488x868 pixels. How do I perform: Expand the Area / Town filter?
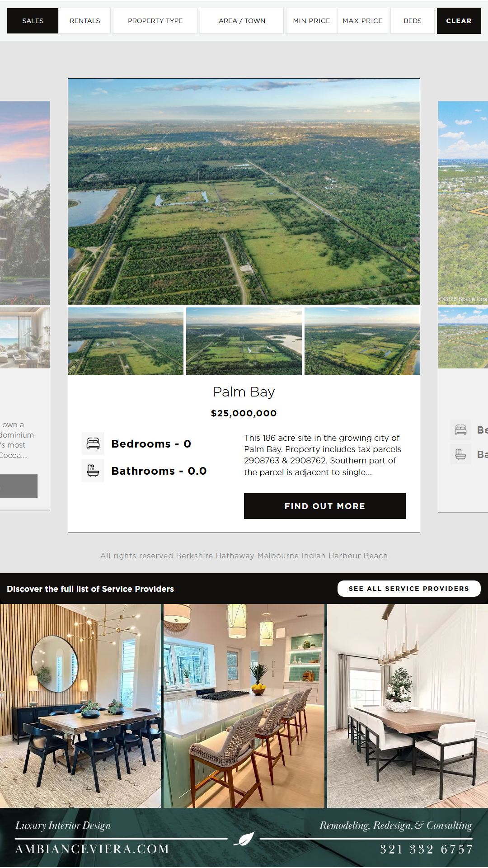pos(242,21)
